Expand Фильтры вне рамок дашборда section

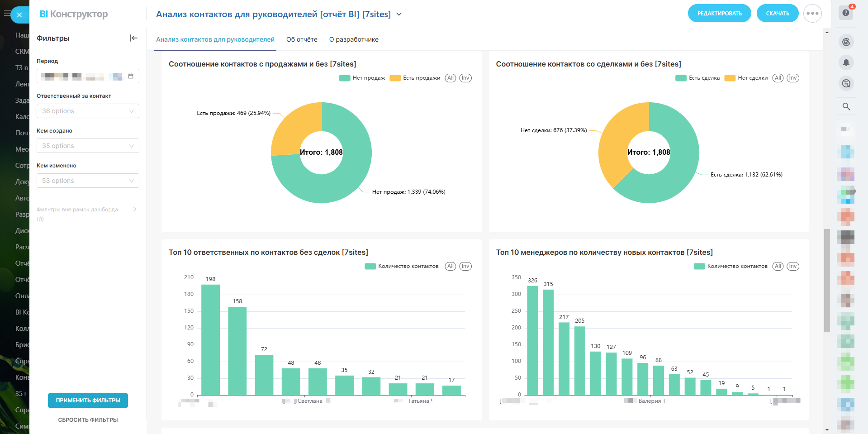coord(134,209)
